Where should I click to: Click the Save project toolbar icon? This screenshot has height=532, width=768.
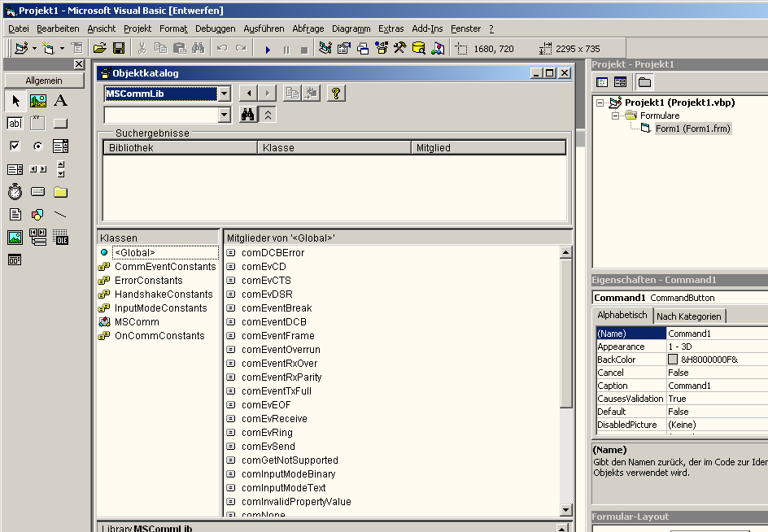(x=119, y=48)
